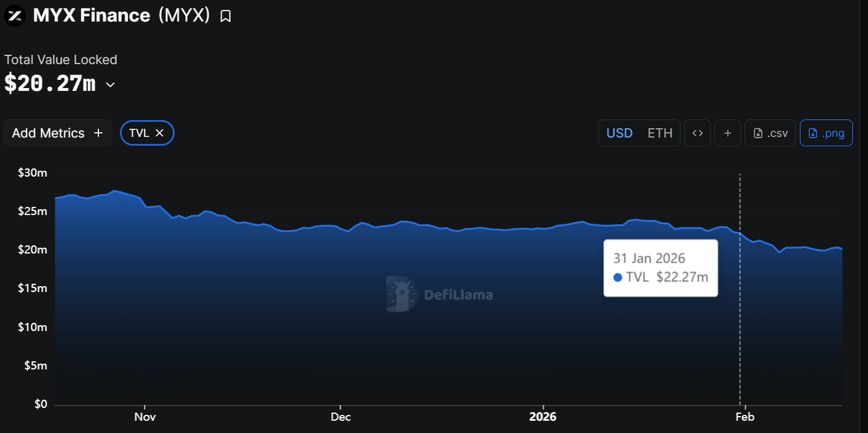Open the embed chart code icon

tap(697, 133)
